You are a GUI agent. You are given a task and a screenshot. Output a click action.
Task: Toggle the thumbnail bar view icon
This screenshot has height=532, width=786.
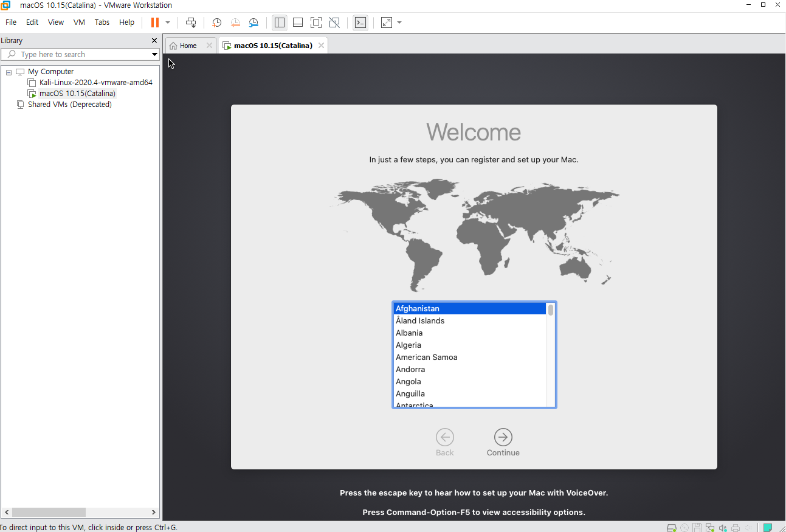[x=298, y=22]
